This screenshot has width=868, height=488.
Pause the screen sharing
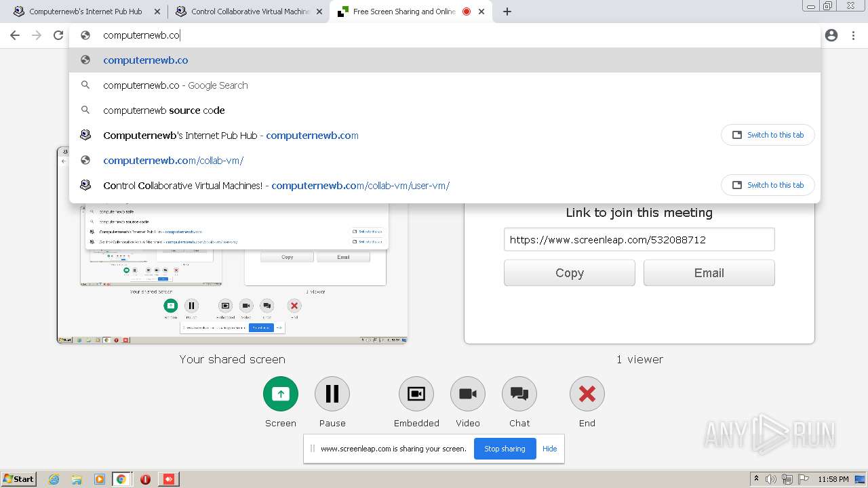coord(332,394)
